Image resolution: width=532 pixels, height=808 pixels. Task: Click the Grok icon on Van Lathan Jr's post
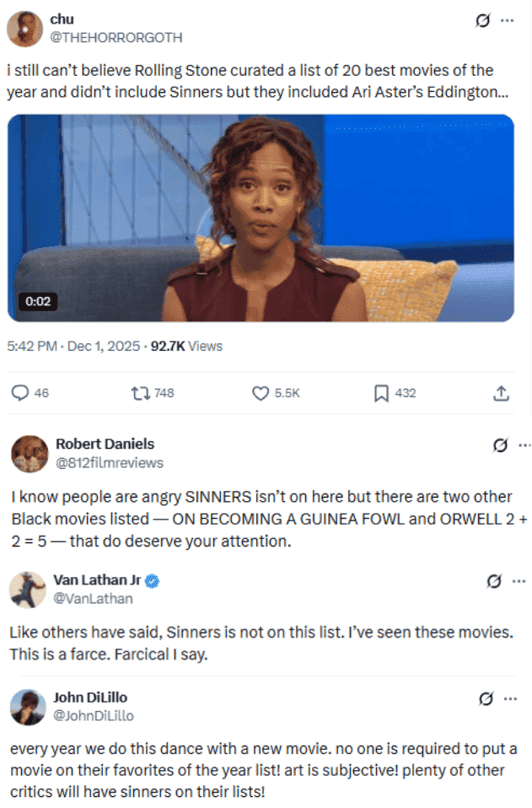point(494,581)
